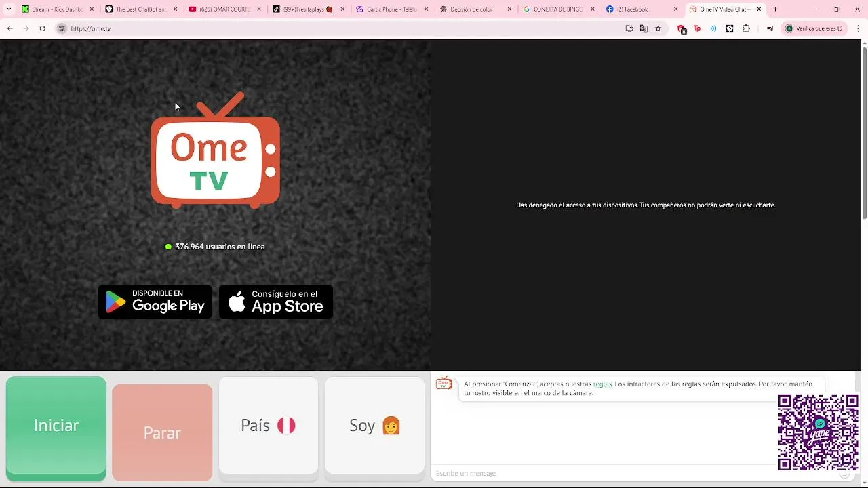This screenshot has height=488, width=868.
Task: Click the Verifica que eres tú profile chip
Action: pyautogui.click(x=814, y=28)
